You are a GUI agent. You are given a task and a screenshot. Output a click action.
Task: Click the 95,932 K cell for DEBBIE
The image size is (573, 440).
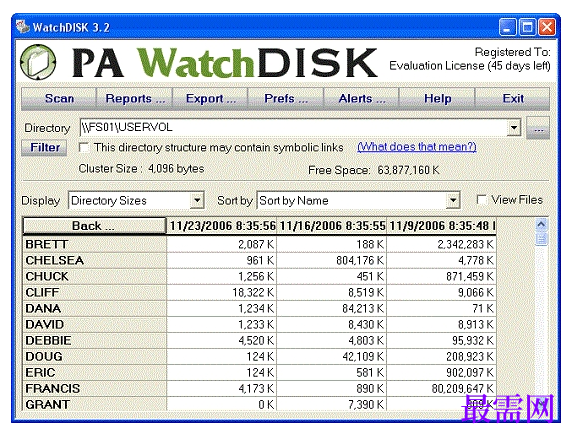click(441, 341)
